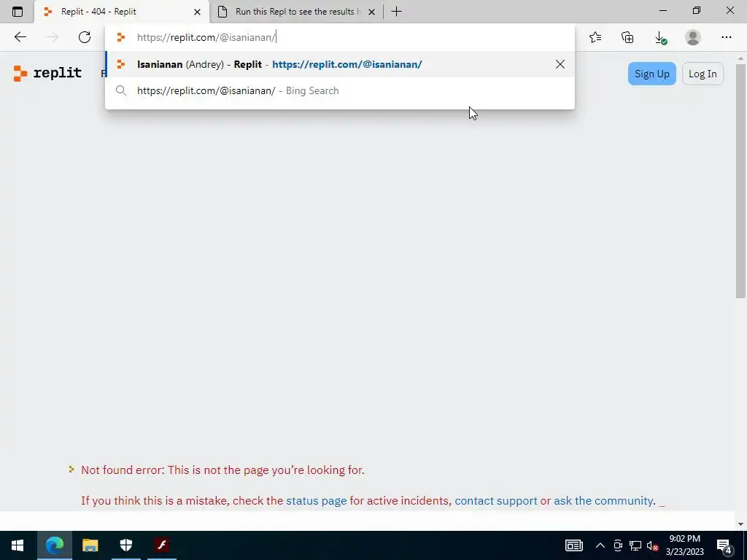
Task: Open the Windows Start menu
Action: click(18, 545)
